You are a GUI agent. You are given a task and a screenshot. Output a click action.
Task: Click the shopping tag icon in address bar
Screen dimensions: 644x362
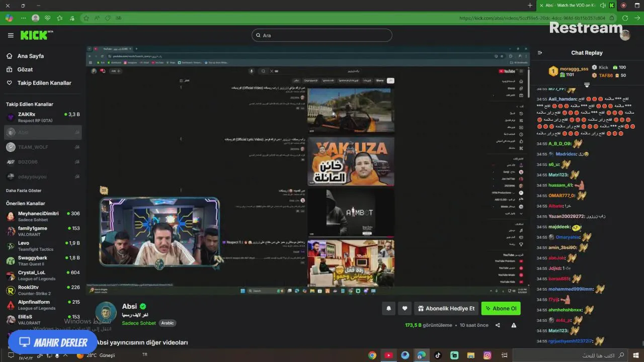[x=108, y=18]
